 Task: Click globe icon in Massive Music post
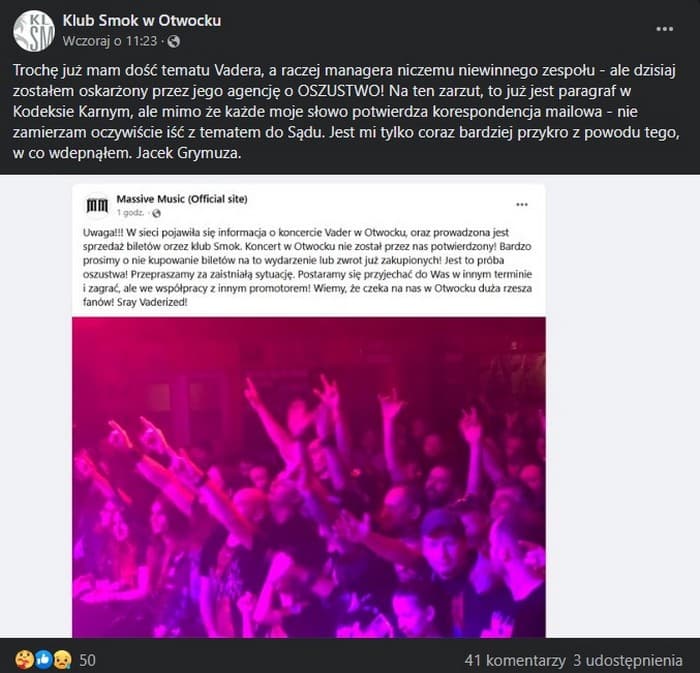click(x=156, y=213)
